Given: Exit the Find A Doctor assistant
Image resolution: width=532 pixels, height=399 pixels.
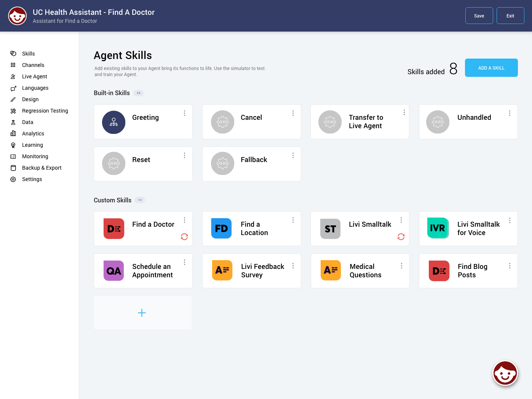Looking at the screenshot, I should (x=510, y=16).
